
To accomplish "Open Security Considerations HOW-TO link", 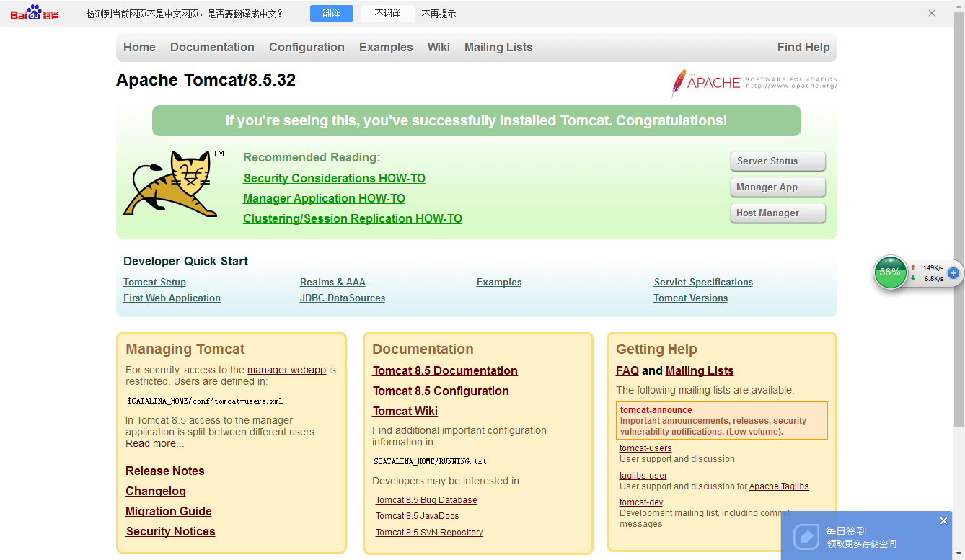I will click(335, 178).
